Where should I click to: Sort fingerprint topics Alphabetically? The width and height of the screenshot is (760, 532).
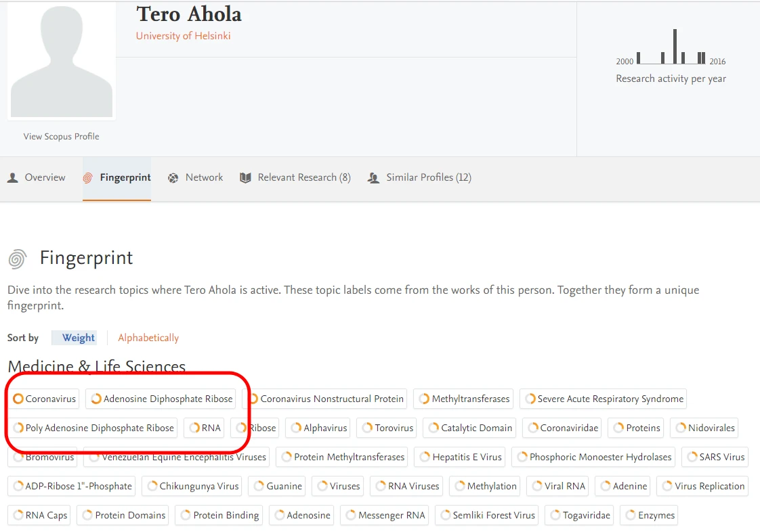[148, 338]
